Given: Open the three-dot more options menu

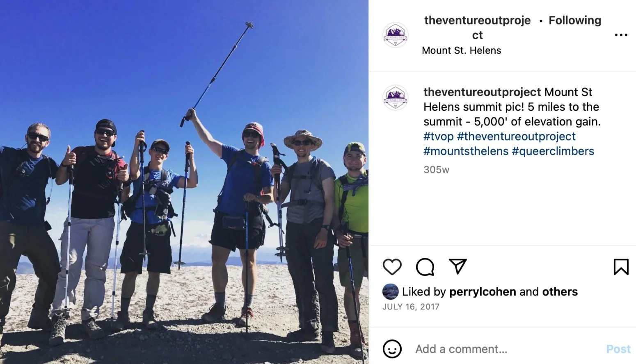Looking at the screenshot, I should (621, 35).
